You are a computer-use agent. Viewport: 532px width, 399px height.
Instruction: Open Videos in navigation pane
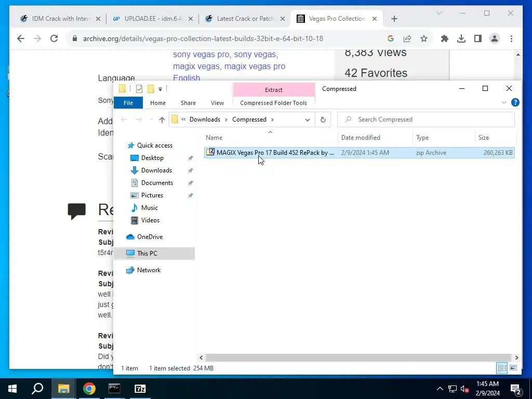click(150, 220)
